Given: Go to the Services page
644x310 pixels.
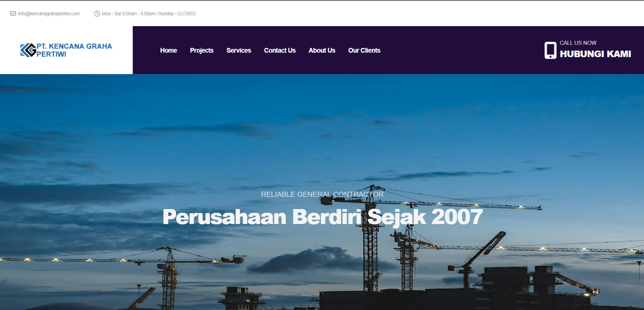Looking at the screenshot, I should 239,50.
